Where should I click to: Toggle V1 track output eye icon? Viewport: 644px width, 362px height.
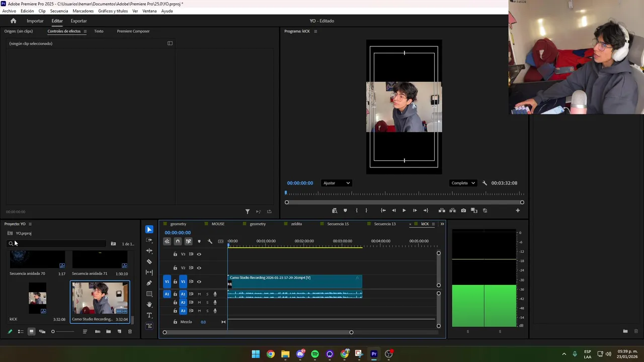tap(199, 282)
